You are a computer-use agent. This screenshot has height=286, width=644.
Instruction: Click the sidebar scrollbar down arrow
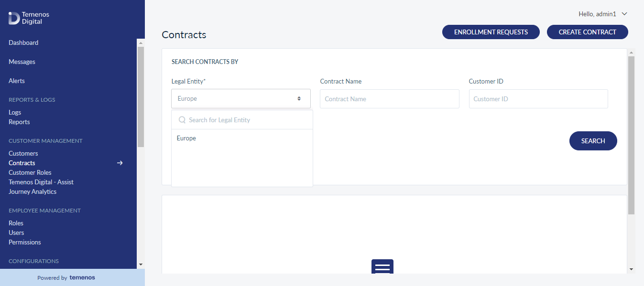[x=141, y=264]
